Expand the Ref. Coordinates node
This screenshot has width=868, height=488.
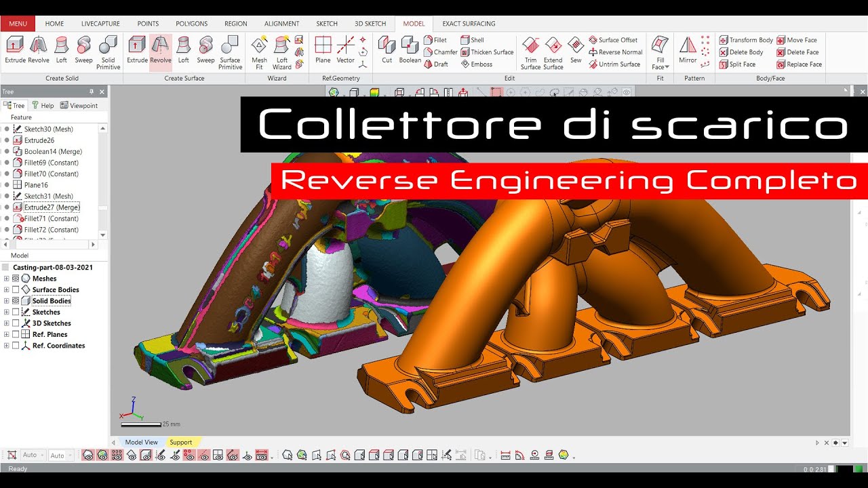click(x=7, y=346)
